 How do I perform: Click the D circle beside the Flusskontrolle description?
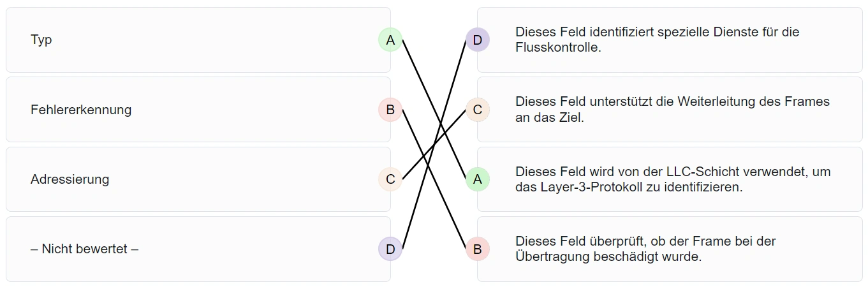pyautogui.click(x=477, y=40)
